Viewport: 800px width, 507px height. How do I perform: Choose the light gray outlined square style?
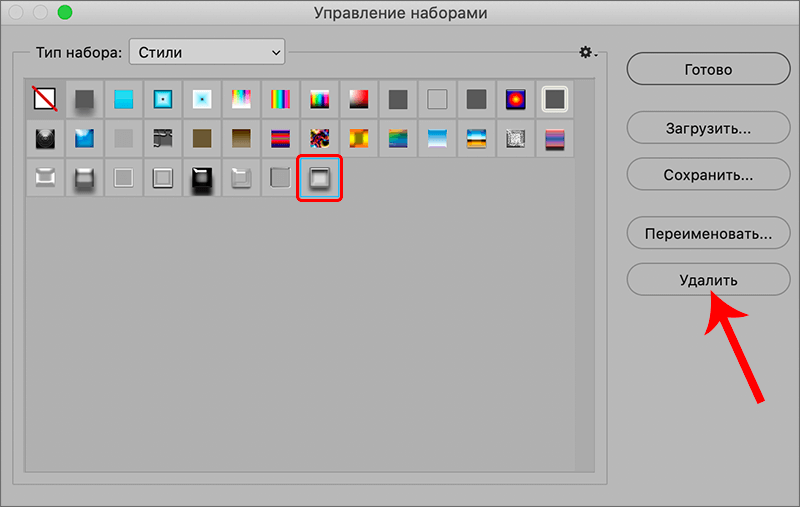click(x=437, y=99)
